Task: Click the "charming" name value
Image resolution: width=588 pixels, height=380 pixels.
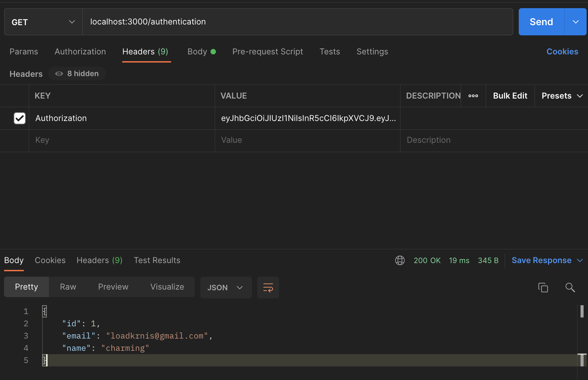Action: (x=125, y=348)
